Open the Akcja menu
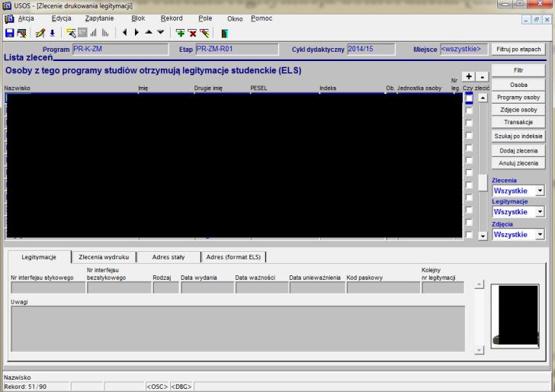555x392 pixels. tap(26, 18)
